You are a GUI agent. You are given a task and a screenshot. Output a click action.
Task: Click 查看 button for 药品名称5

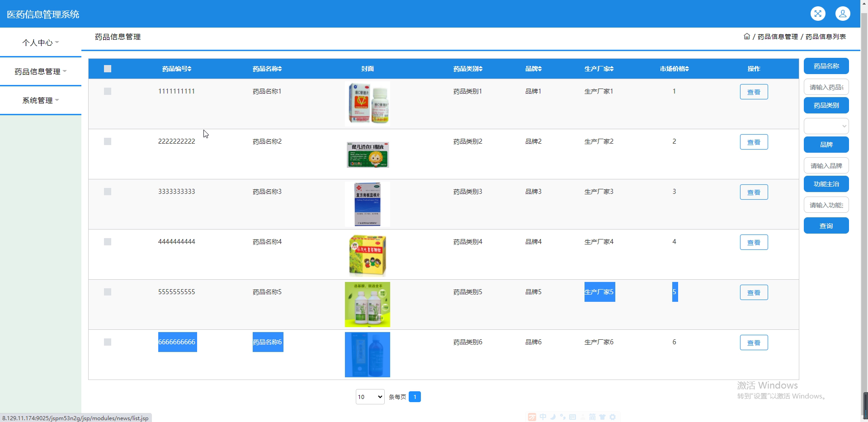pos(754,292)
